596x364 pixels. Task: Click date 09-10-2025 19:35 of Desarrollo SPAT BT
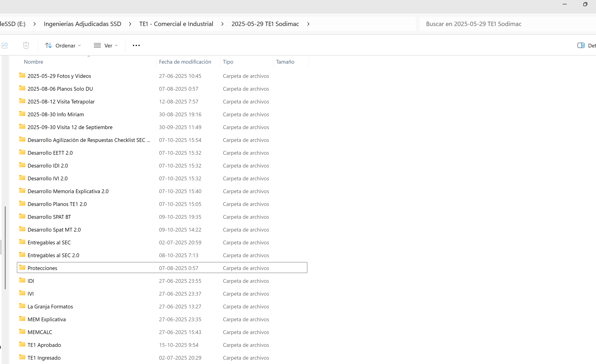(x=180, y=217)
